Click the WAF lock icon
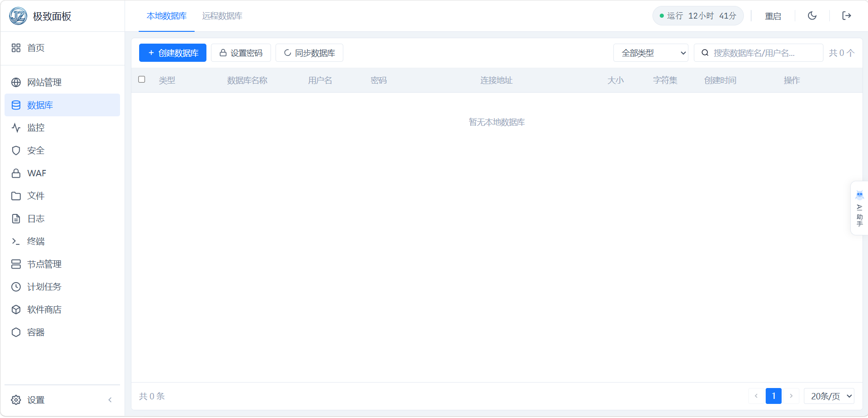868x418 pixels. (16, 173)
